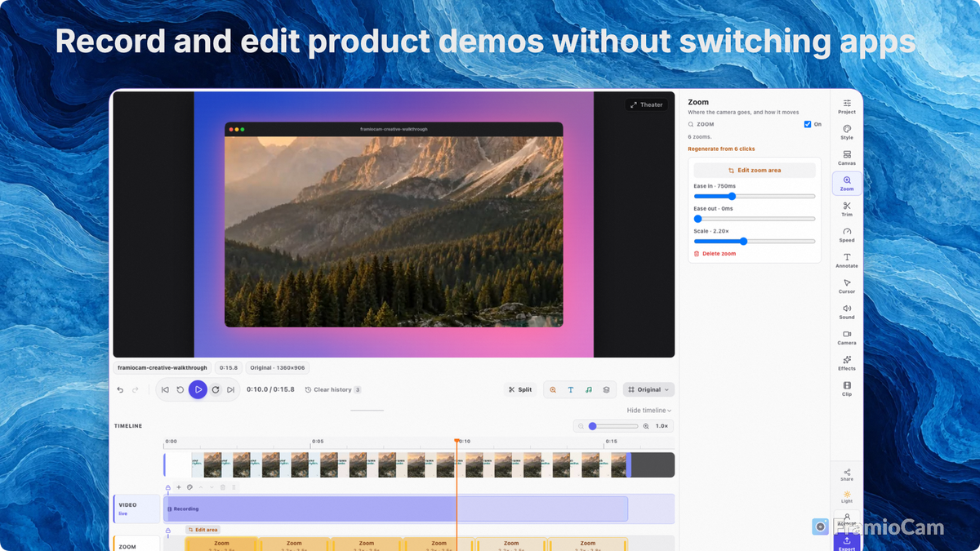Enter Theater mode
This screenshot has height=551, width=980.
click(647, 104)
